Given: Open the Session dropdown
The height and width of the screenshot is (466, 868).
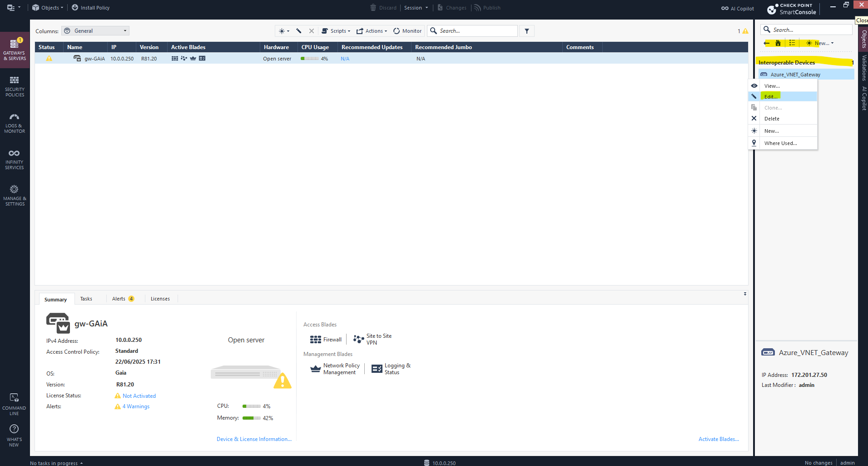Looking at the screenshot, I should (x=416, y=8).
